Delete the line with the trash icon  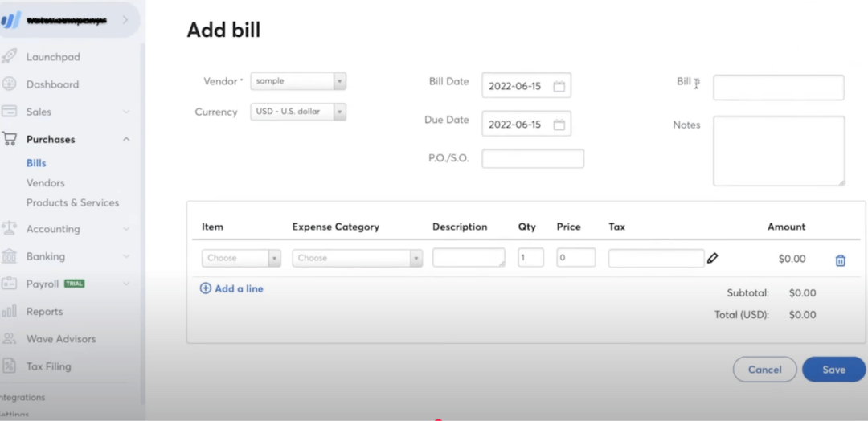pos(841,260)
